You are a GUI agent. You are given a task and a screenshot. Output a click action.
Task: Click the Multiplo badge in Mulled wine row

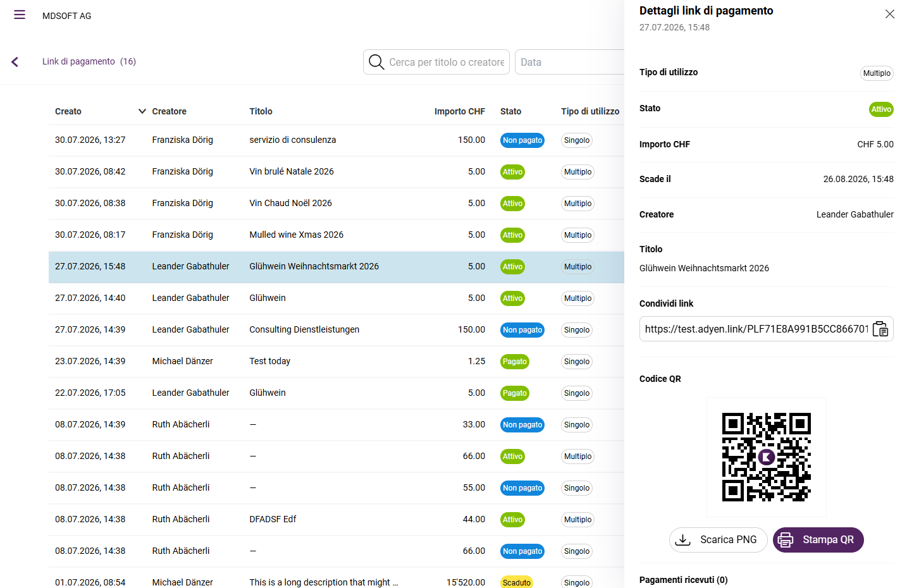(577, 235)
